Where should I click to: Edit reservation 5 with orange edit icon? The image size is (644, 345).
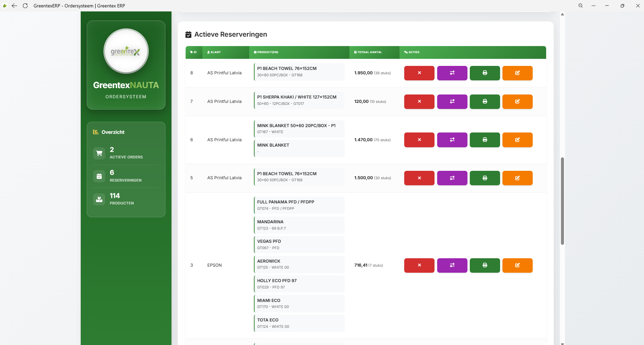pos(517,178)
